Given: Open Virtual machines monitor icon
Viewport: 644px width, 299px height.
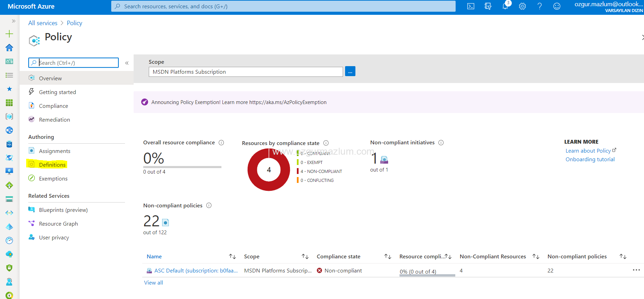Looking at the screenshot, I should 9,171.
